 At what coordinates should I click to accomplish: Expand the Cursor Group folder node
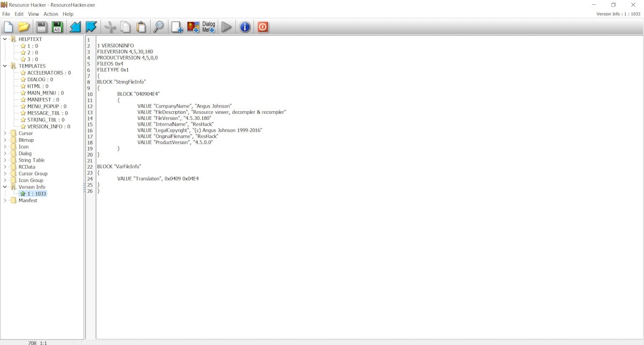5,174
